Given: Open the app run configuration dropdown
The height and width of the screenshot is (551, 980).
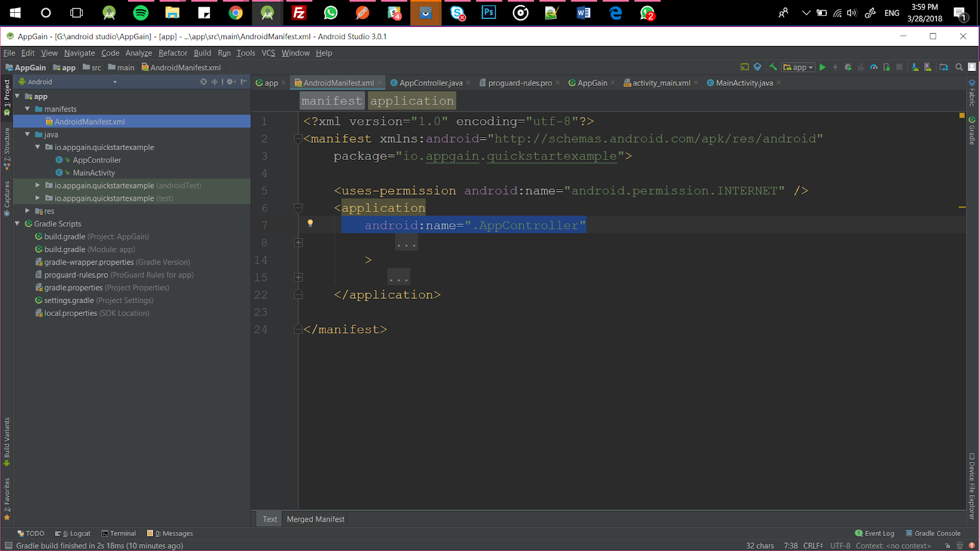Looking at the screenshot, I should coord(799,67).
